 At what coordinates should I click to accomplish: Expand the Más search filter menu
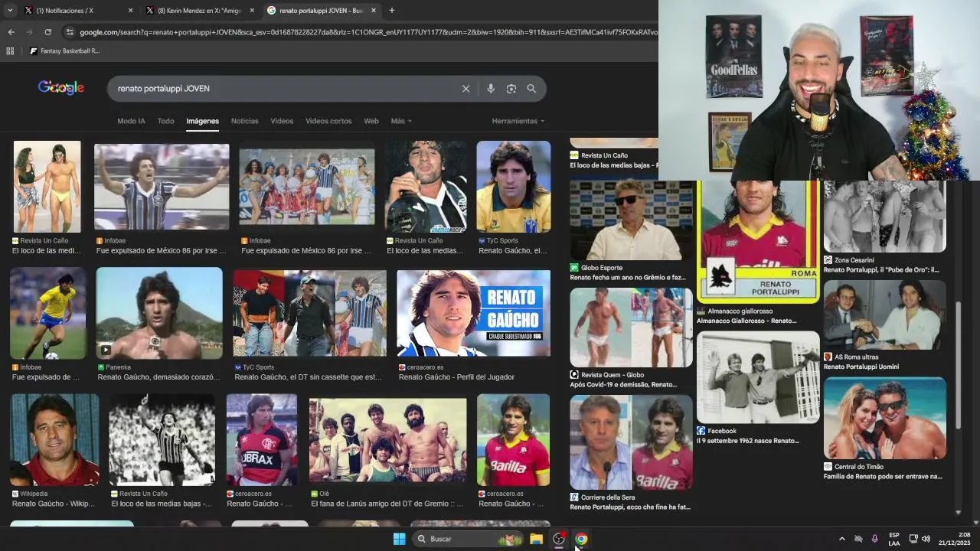click(401, 121)
